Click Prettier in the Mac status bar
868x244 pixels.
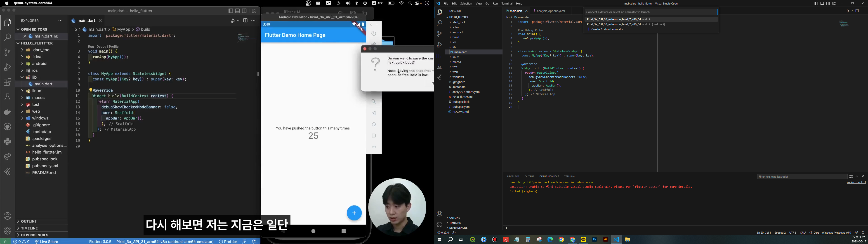coord(228,242)
